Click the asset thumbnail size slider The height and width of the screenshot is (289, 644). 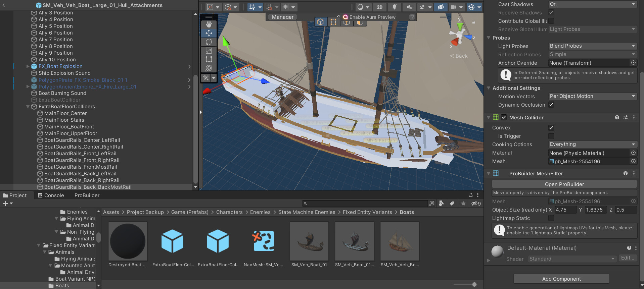474,285
